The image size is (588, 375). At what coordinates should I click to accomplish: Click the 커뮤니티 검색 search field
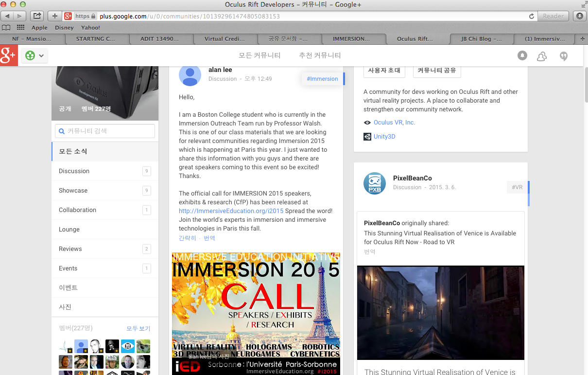click(x=105, y=131)
